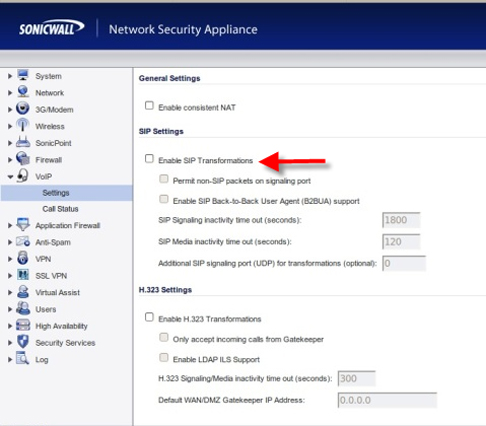This screenshot has width=486, height=426.
Task: Check Permit non-SIP packets on signaling port
Action: coord(164,179)
